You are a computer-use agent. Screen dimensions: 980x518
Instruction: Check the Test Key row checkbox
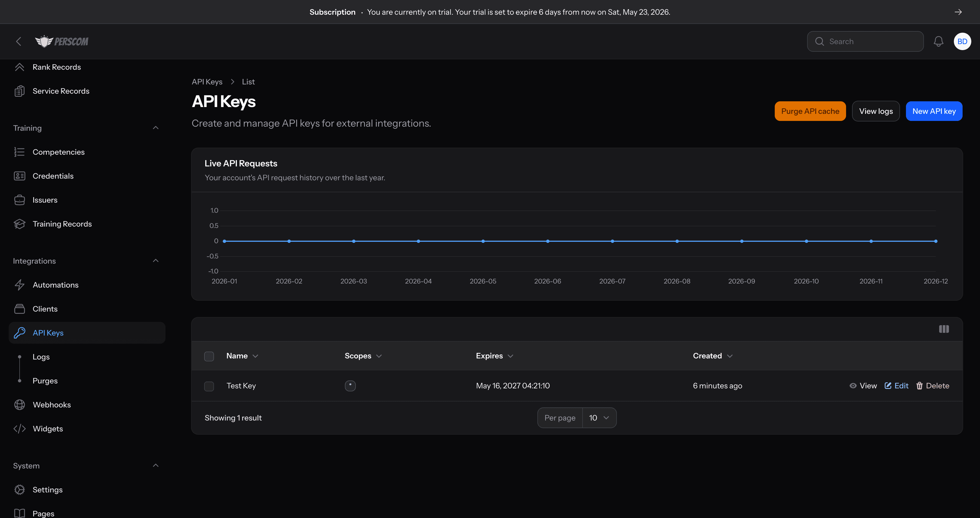point(209,386)
